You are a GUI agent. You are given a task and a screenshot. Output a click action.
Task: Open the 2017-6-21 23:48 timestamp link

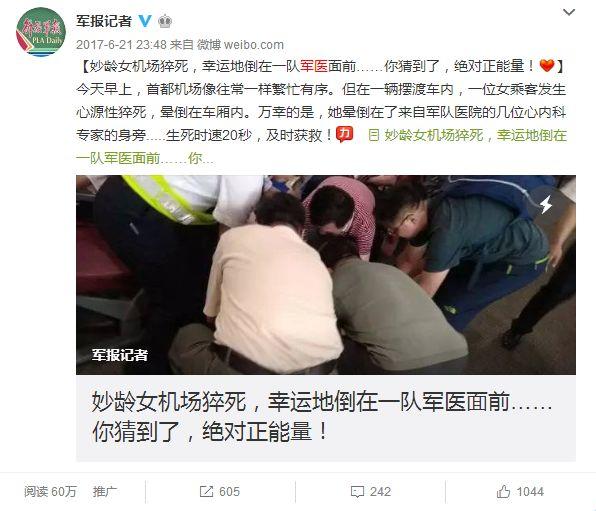tap(121, 45)
